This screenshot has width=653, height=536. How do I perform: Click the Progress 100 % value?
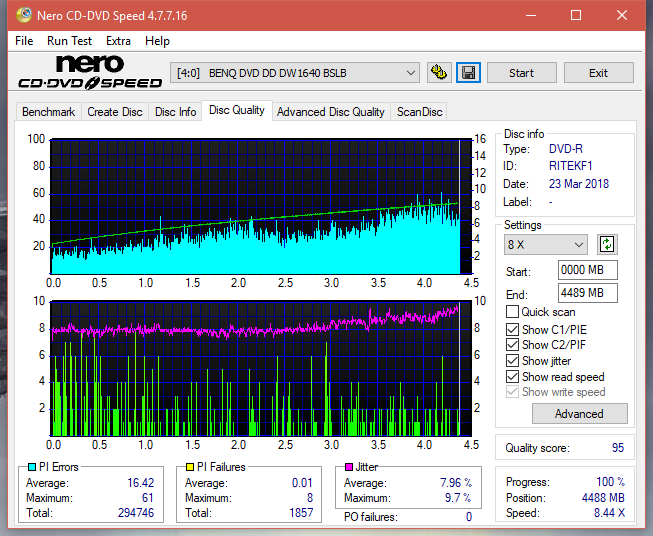point(611,482)
